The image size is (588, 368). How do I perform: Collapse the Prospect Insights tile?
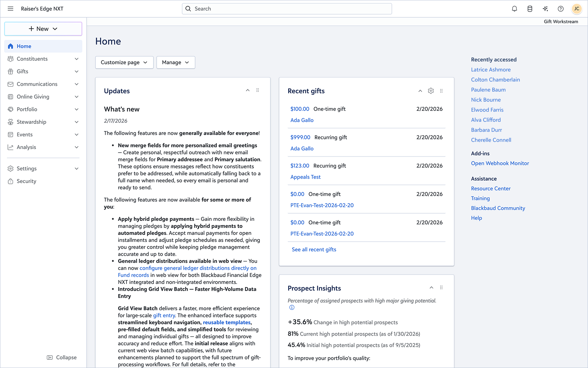tap(431, 288)
